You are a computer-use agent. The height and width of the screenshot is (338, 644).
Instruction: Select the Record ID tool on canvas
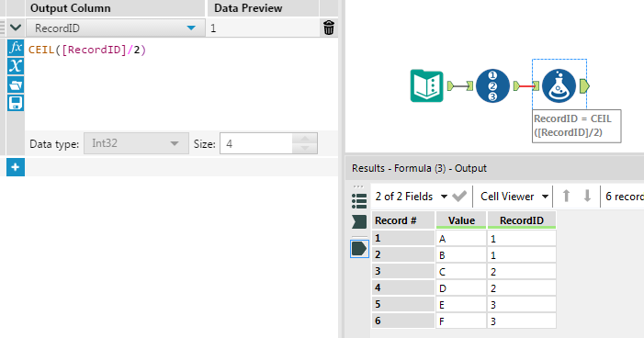492,85
